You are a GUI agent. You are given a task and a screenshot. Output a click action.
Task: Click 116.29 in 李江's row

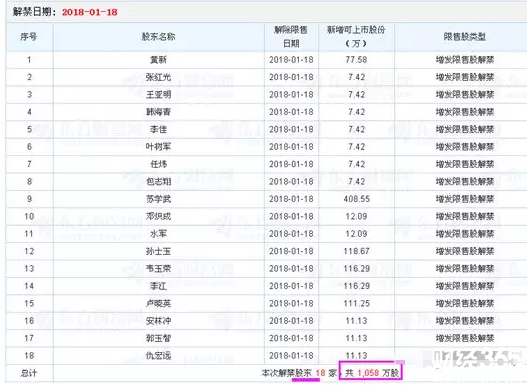click(356, 286)
